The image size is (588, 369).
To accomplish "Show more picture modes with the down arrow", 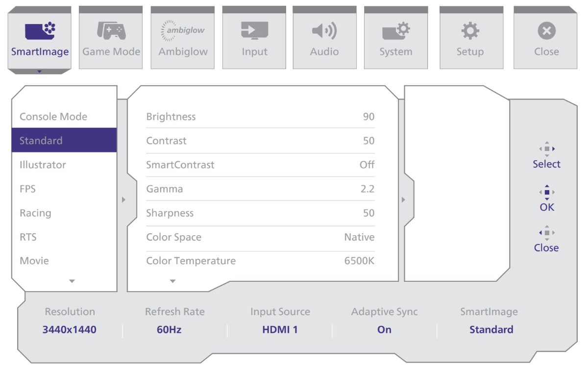I will [72, 281].
